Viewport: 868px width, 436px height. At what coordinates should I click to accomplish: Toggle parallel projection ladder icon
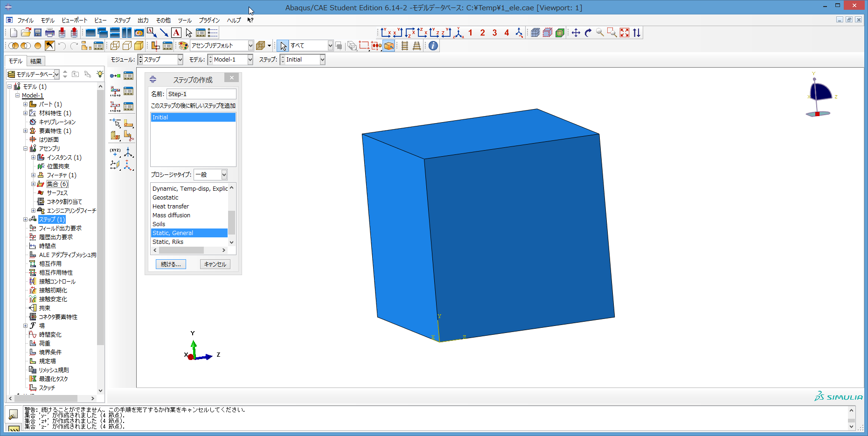[405, 46]
